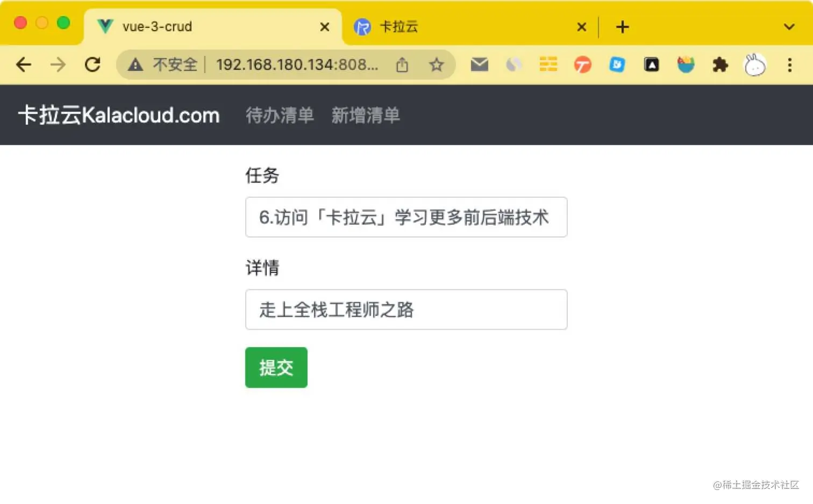Screen dimensions: 813x504
Task: Click the 卡拉云 tab favicon
Action: pyautogui.click(x=362, y=27)
